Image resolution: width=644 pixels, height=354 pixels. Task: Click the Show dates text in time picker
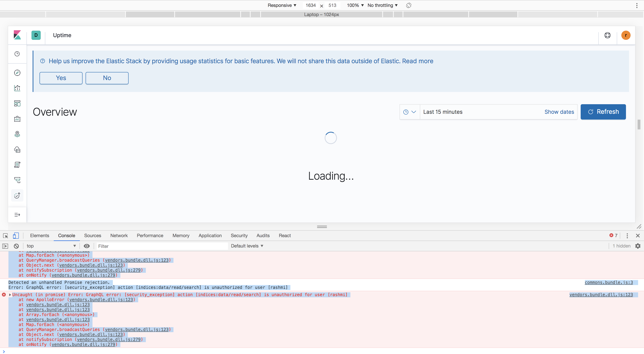[x=559, y=112]
